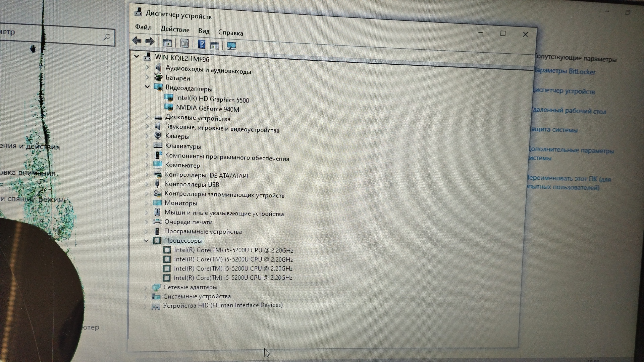Expand the Батареи category

pyautogui.click(x=147, y=77)
